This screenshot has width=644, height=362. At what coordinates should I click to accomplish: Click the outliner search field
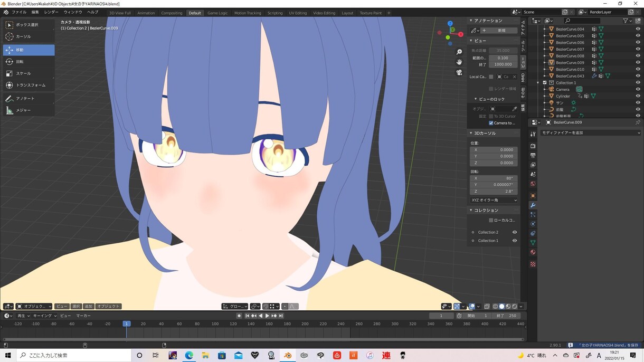click(582, 21)
